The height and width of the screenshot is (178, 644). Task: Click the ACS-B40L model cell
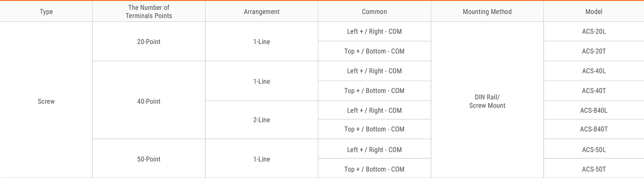594,110
